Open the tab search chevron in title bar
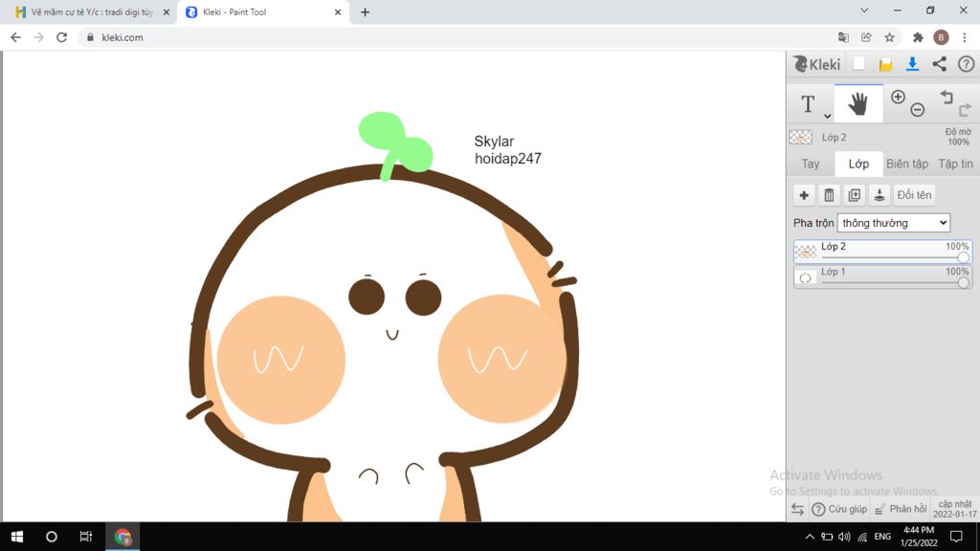 [864, 11]
